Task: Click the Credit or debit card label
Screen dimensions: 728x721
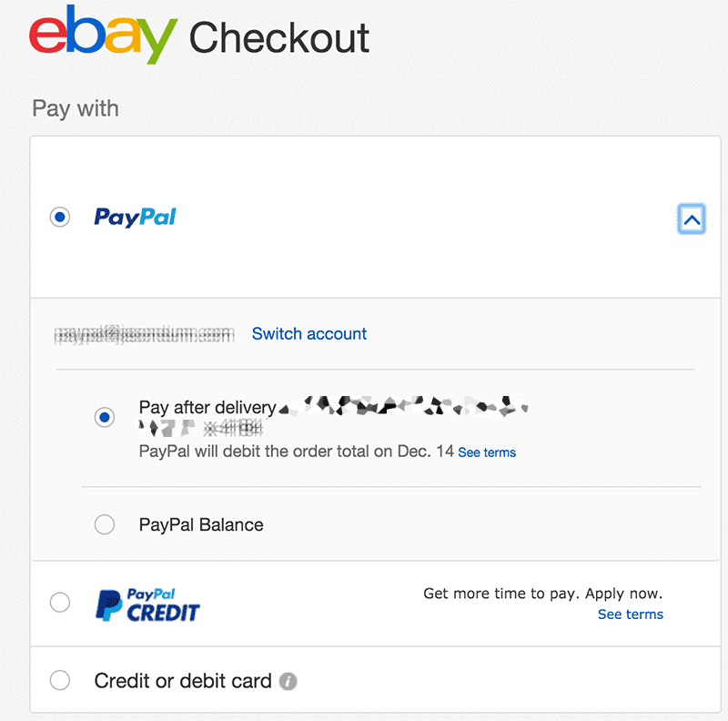Action: point(183,681)
